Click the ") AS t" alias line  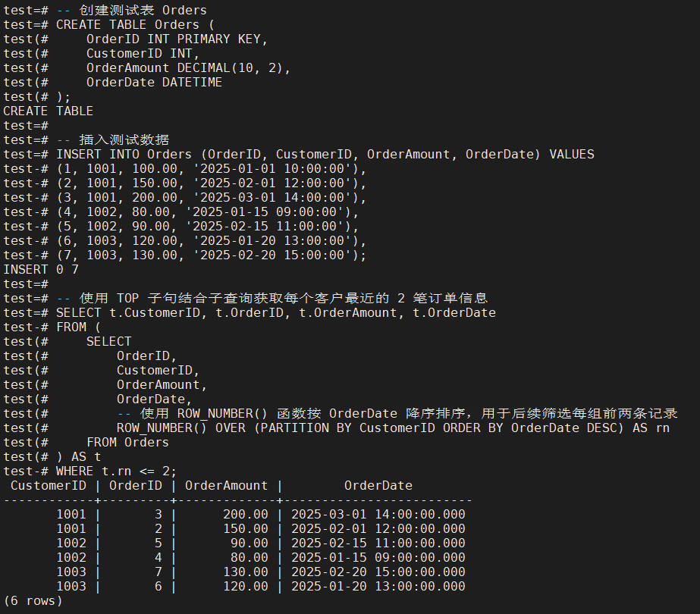pyautogui.click(x=78, y=456)
